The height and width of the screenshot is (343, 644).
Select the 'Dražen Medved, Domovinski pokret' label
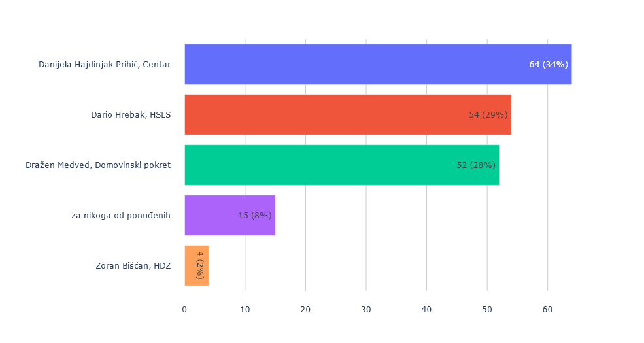tap(97, 165)
